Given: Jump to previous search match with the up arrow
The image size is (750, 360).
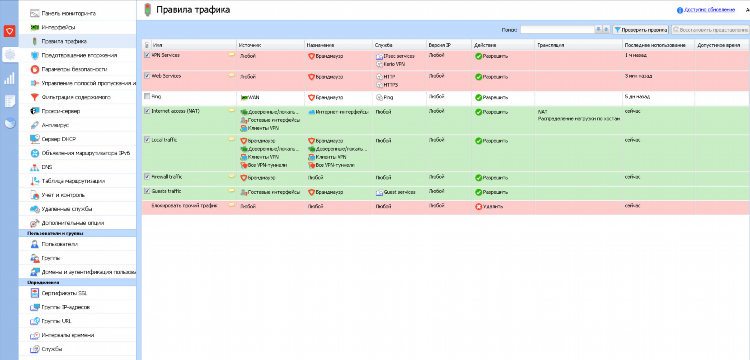Looking at the screenshot, I should tap(606, 30).
